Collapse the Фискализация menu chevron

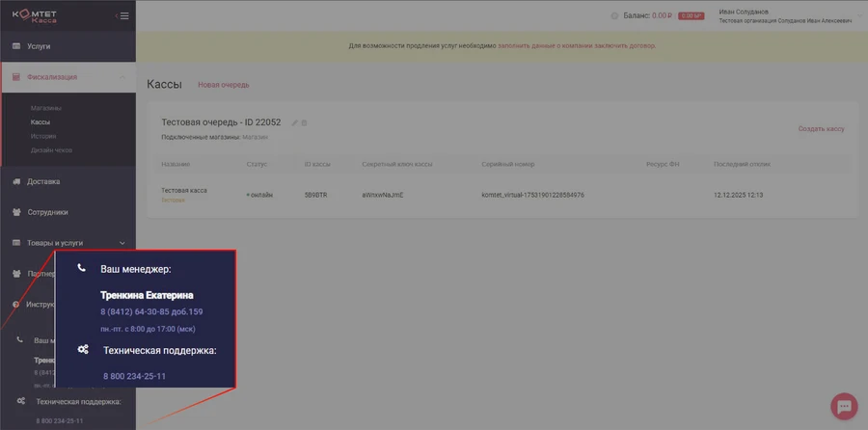(x=122, y=77)
